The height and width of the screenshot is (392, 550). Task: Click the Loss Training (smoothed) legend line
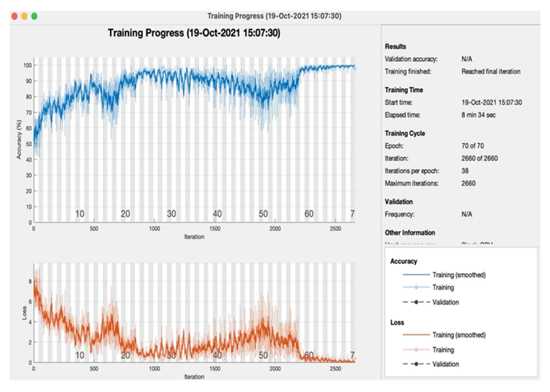click(x=416, y=335)
